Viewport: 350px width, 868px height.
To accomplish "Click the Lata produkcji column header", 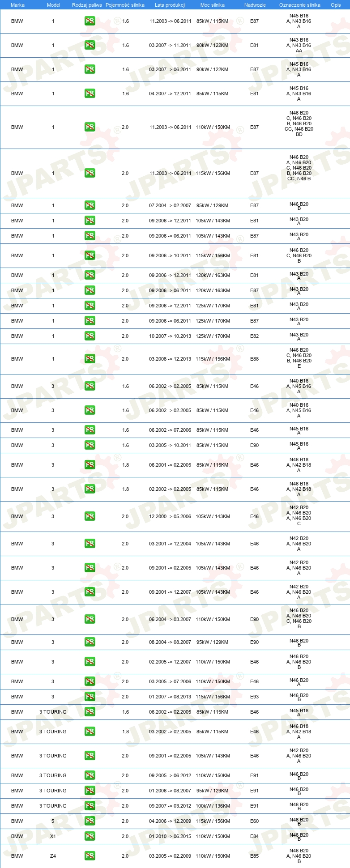I will (x=170, y=5).
